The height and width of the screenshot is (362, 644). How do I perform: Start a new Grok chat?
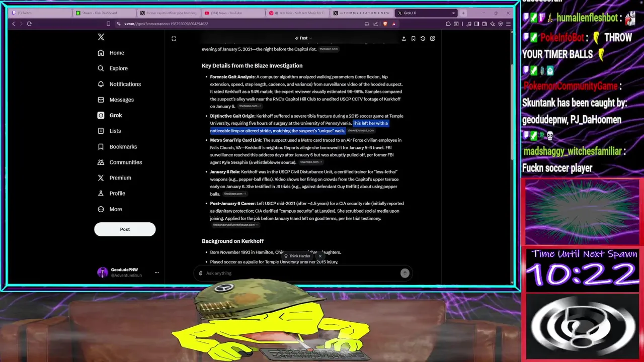pos(432,39)
